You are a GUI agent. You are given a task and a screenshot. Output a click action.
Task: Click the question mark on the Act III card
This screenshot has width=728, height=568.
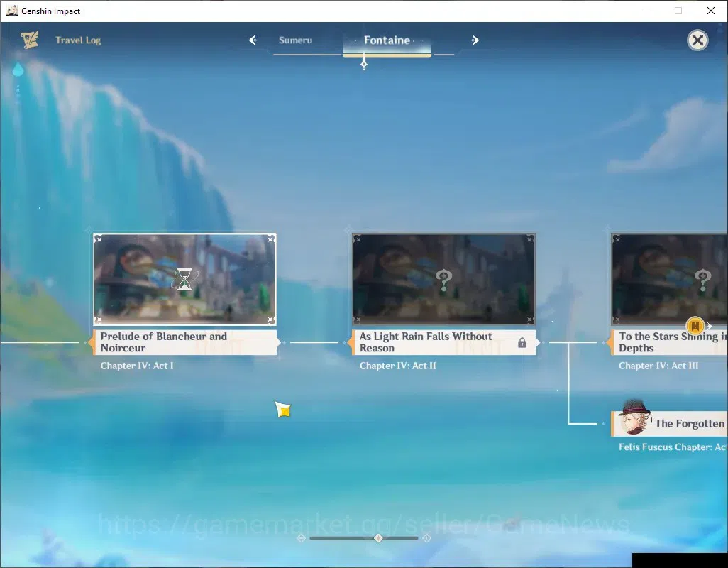point(702,280)
